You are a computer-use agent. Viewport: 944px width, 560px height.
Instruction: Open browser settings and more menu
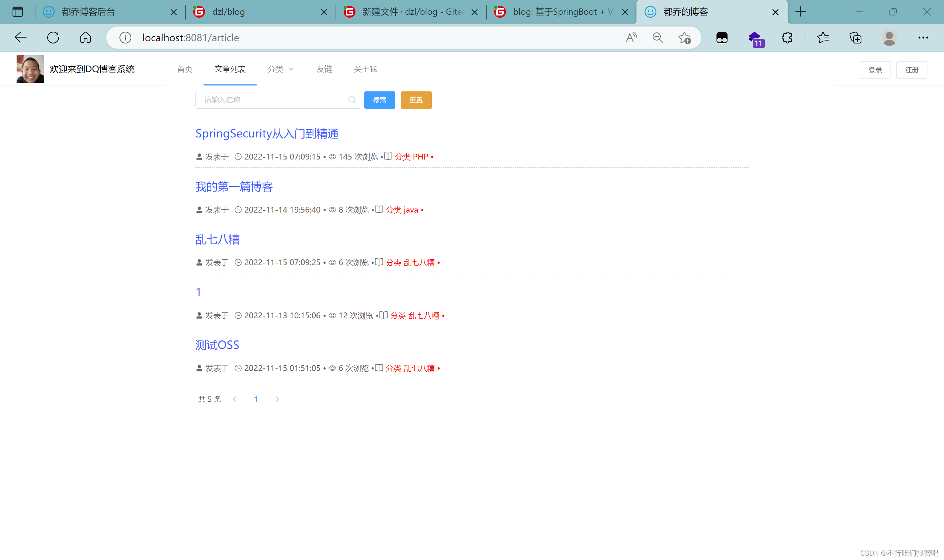tap(923, 37)
